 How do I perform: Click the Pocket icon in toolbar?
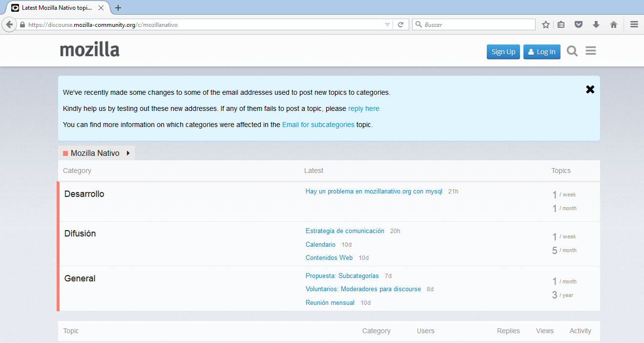[x=579, y=24]
